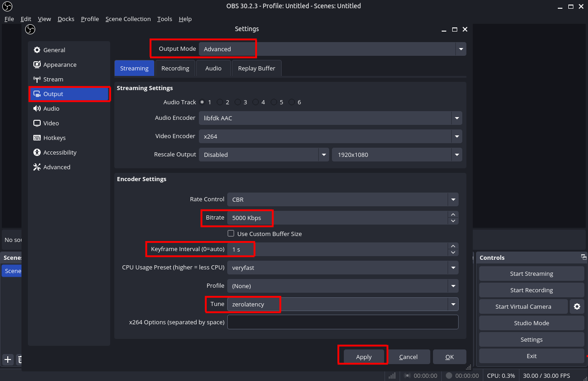The image size is (588, 381).
Task: Select the Hotkeys keyboard icon
Action: tap(37, 138)
